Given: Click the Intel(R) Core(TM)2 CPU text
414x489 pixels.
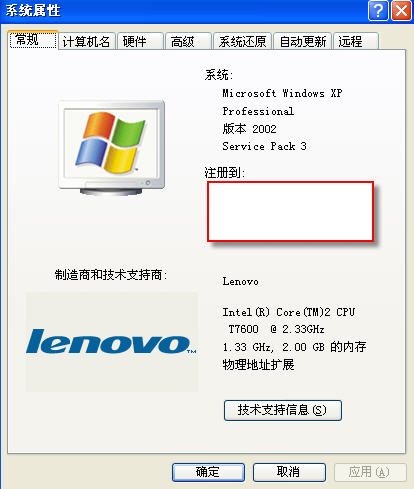Looking at the screenshot, I should point(289,312).
